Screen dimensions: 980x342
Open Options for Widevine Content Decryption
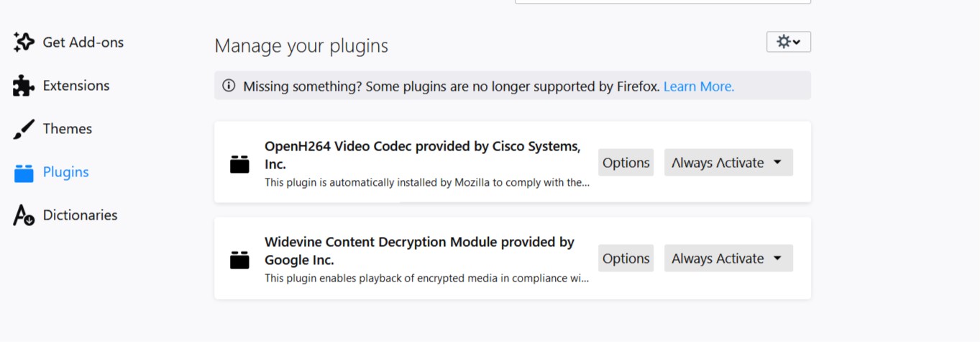point(626,258)
